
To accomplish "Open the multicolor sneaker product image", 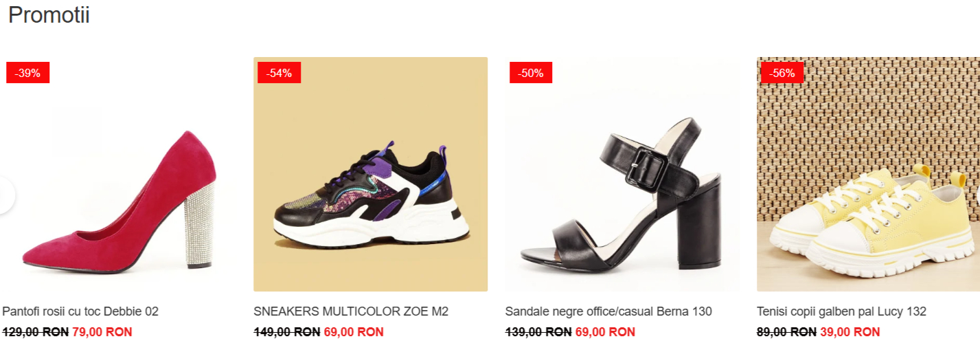I will coord(371,175).
